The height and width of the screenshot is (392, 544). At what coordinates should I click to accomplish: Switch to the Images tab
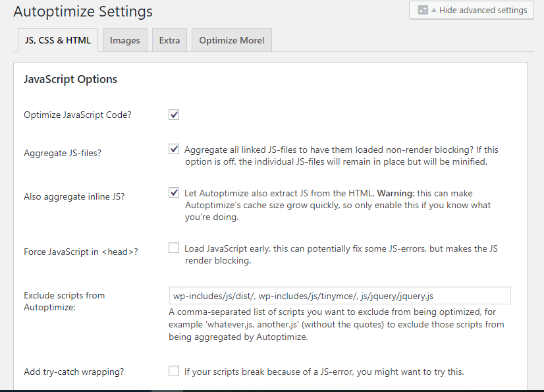pos(124,40)
